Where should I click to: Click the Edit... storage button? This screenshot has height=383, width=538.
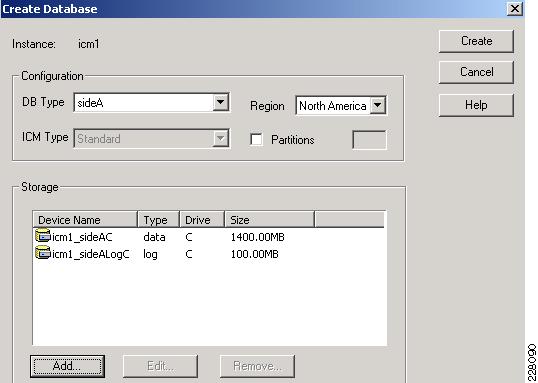(x=160, y=366)
